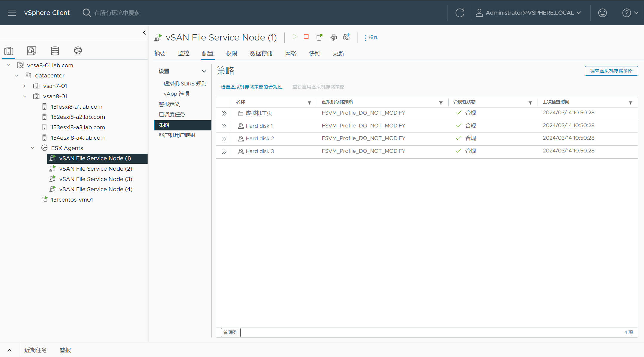Open the 网络 tab
The width and height of the screenshot is (644, 357).
pos(291,53)
